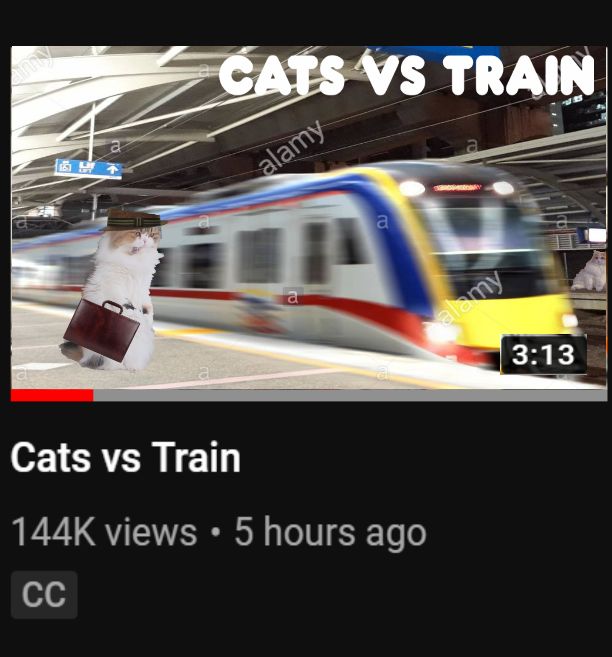Click the brown briefcase held by cat
Image resolution: width=612 pixels, height=657 pixels.
point(101,330)
